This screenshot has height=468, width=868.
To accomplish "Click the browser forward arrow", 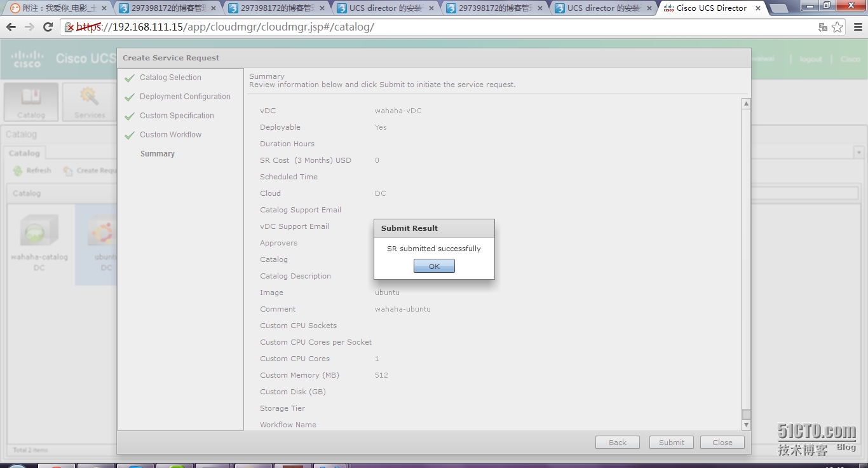I will coord(29,27).
